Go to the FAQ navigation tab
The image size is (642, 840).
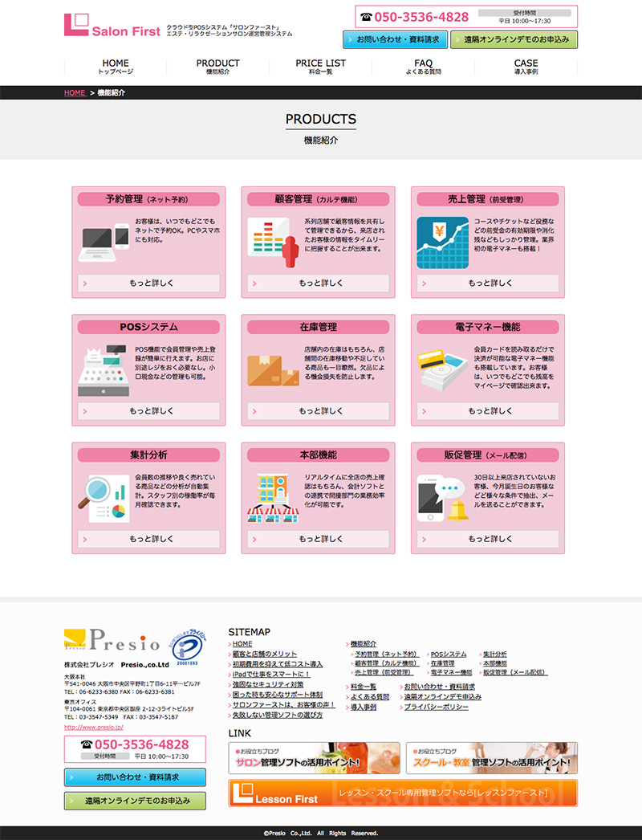tap(423, 67)
